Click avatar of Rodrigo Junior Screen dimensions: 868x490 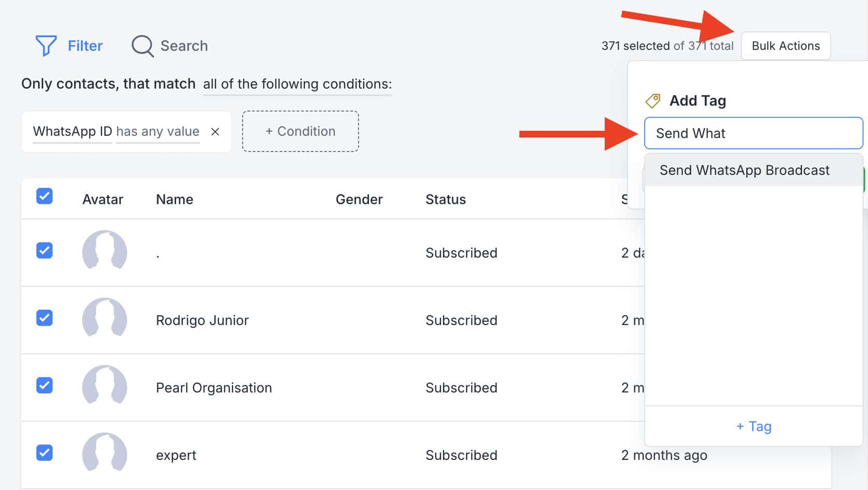(105, 319)
